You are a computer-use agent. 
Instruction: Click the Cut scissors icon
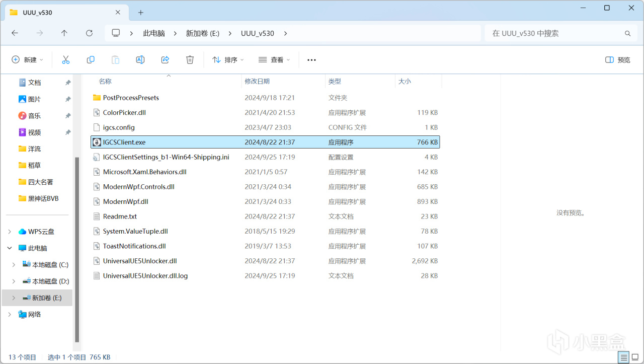pos(65,60)
